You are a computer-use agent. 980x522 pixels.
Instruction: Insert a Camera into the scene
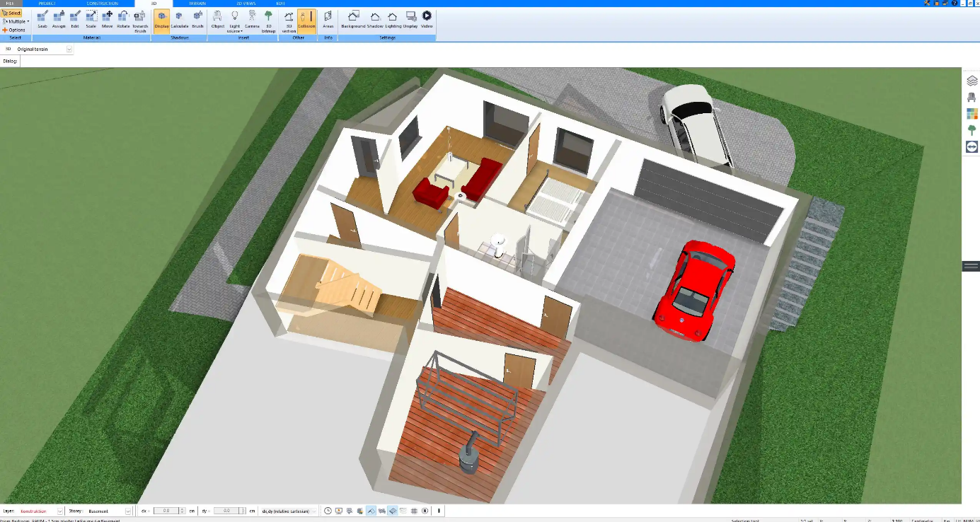pos(252,19)
